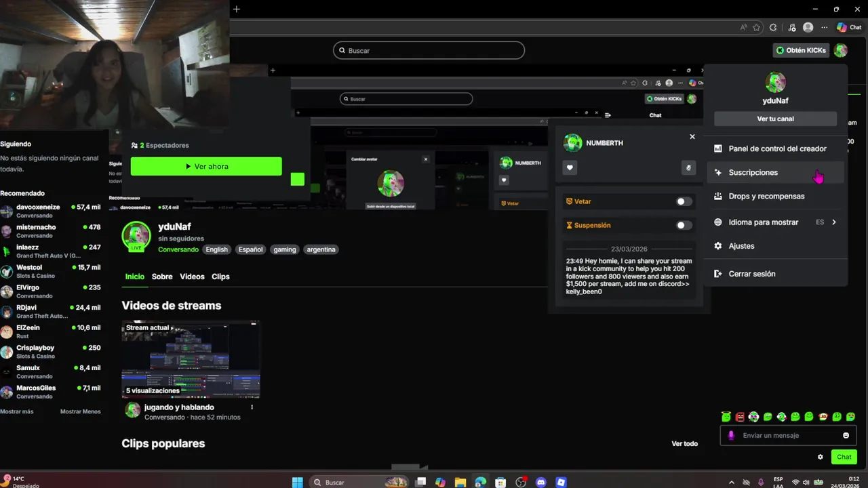This screenshot has height=488, width=868.
Task: Click the yduNaf live channel avatar
Action: point(136,237)
